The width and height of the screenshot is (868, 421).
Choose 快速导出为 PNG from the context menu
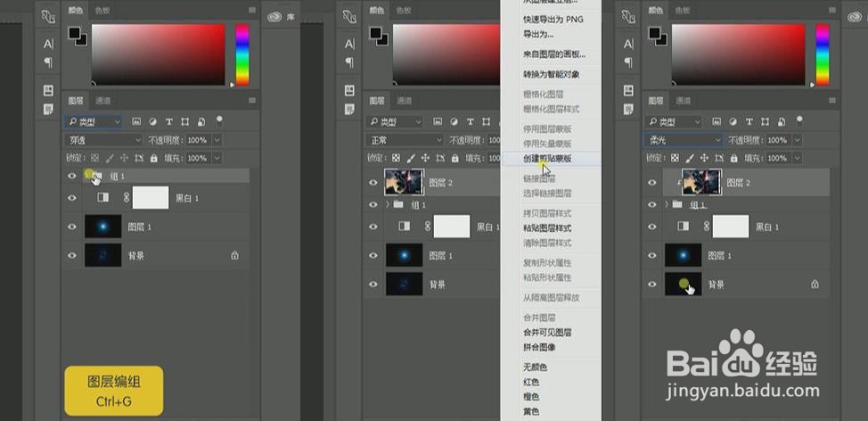coord(553,20)
